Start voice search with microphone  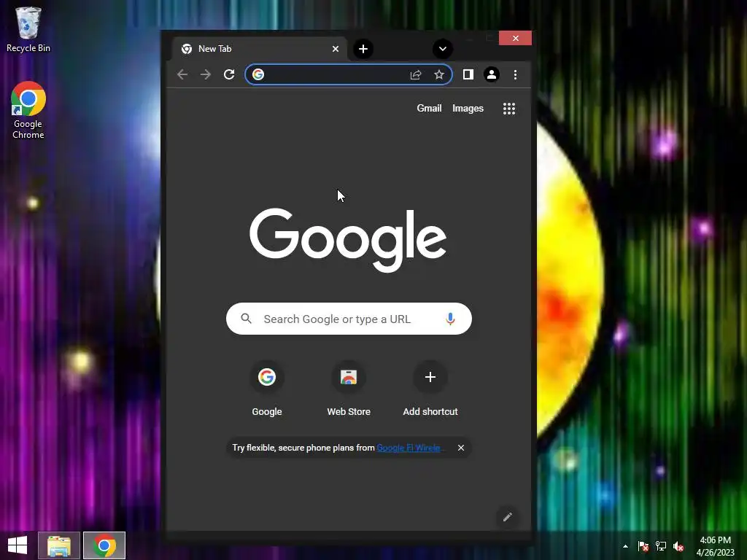click(x=450, y=319)
